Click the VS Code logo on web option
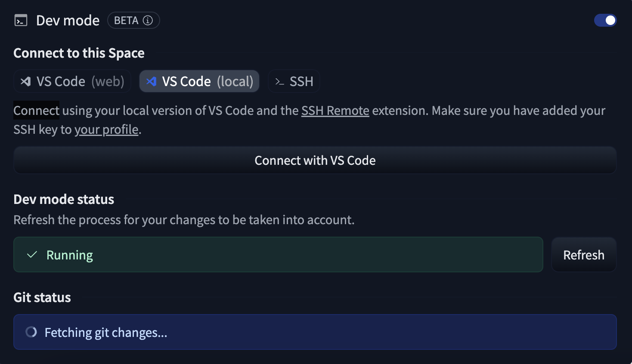This screenshot has height=364, width=632. tap(26, 81)
